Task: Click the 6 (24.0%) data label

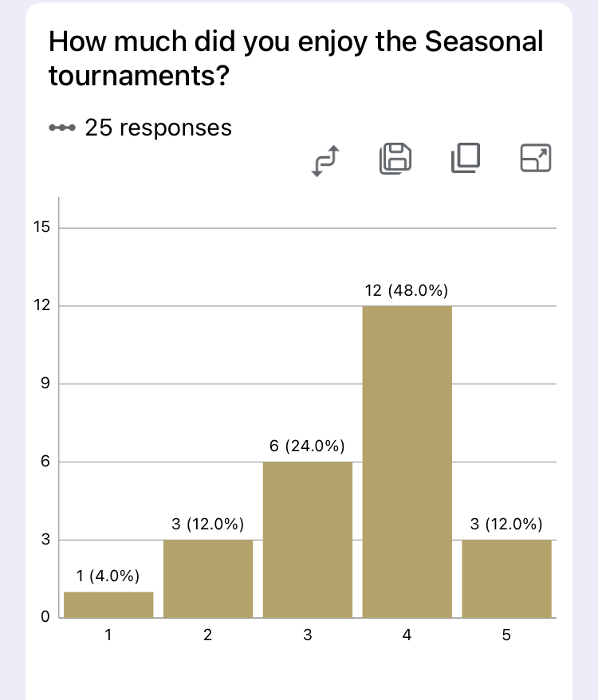Action: click(x=307, y=446)
